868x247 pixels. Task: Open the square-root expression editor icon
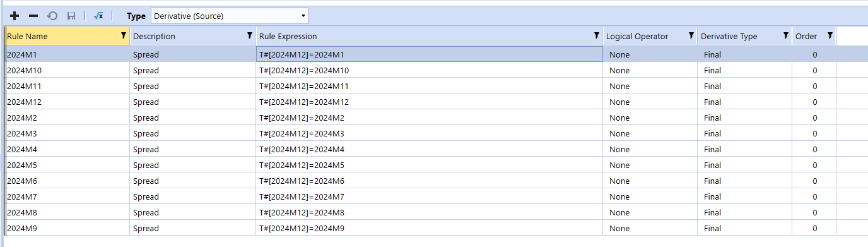pyautogui.click(x=98, y=16)
